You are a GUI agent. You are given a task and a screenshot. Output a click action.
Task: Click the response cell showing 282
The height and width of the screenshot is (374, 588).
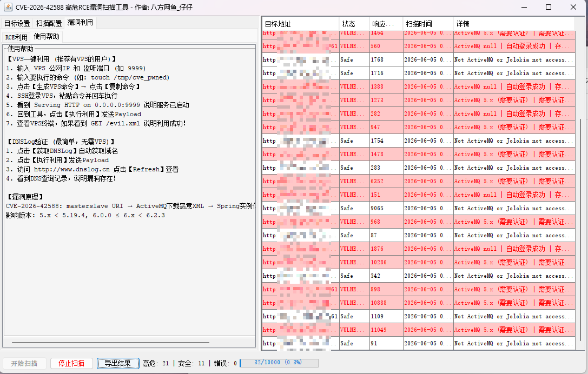tap(386, 113)
